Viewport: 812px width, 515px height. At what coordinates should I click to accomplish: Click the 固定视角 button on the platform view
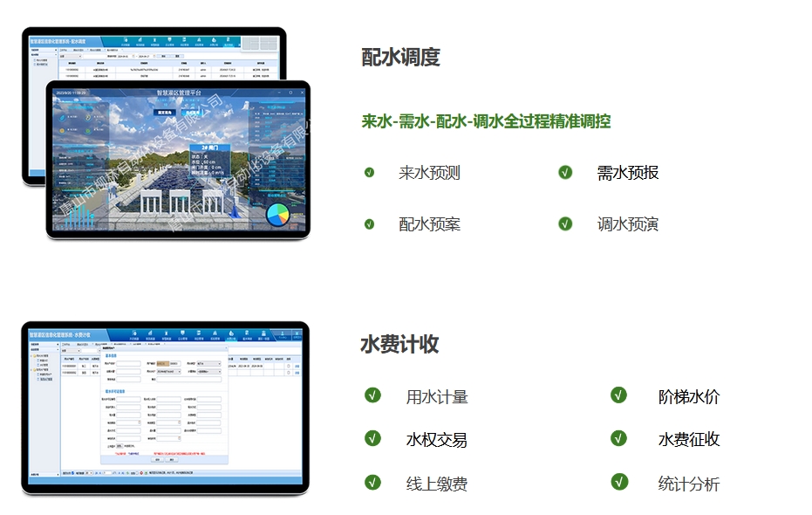coord(164,112)
